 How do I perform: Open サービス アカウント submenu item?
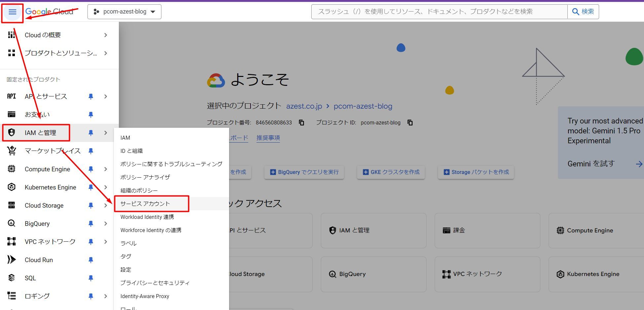point(171,204)
